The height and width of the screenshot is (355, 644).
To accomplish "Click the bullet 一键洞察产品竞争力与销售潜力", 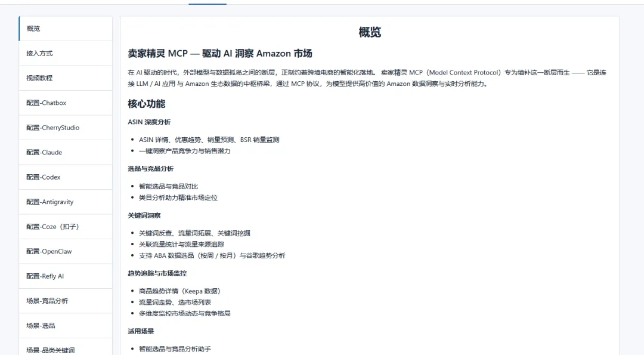I will (x=185, y=151).
